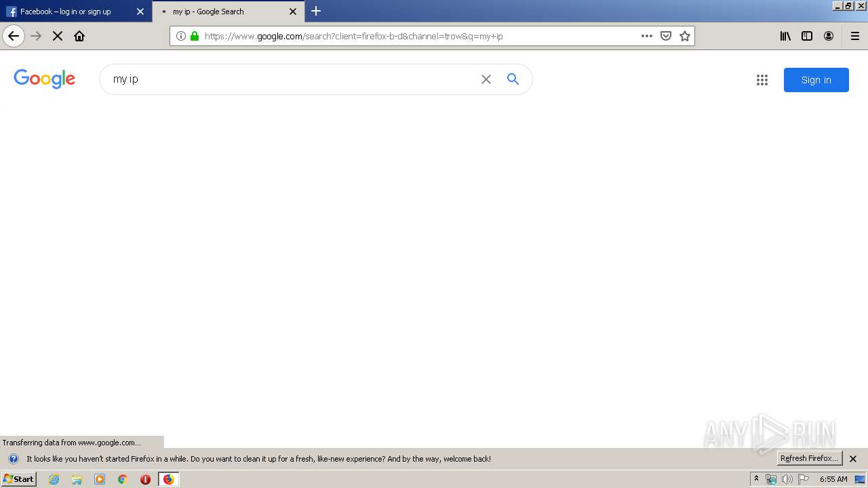Close the Facebook tab
The width and height of the screenshot is (868, 488).
(140, 12)
